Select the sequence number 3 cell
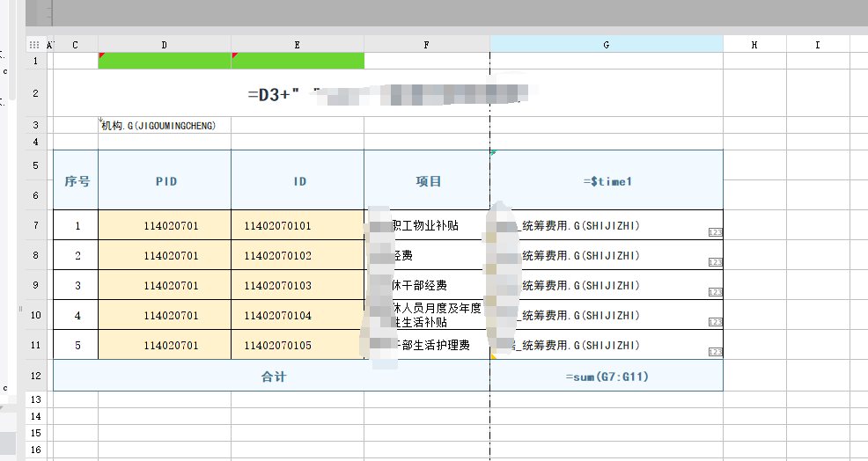This screenshot has width=868, height=461. point(76,285)
